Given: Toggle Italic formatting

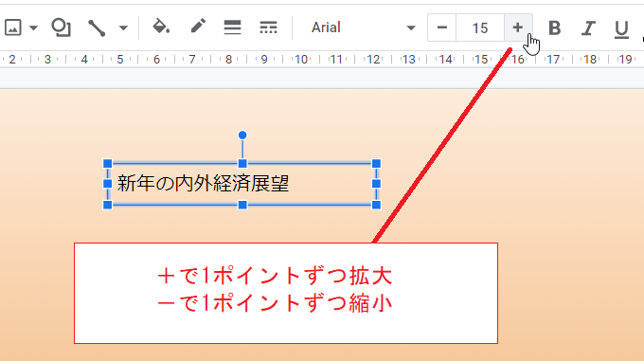Looking at the screenshot, I should (588, 28).
